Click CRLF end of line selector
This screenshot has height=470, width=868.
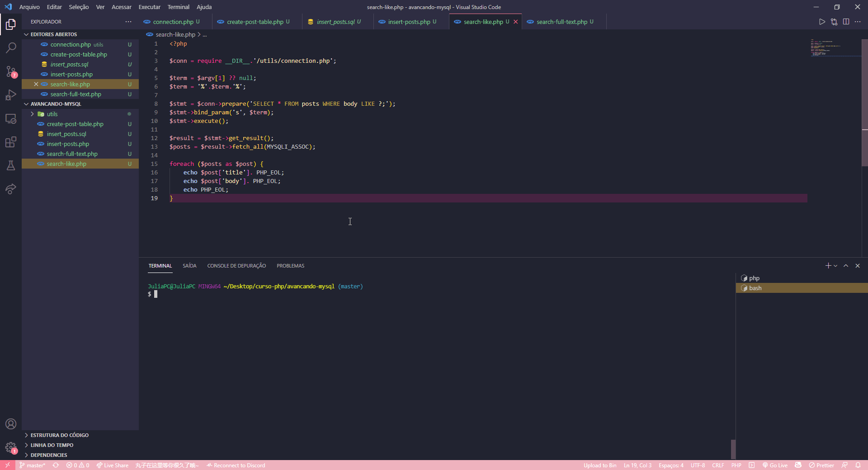click(718, 465)
